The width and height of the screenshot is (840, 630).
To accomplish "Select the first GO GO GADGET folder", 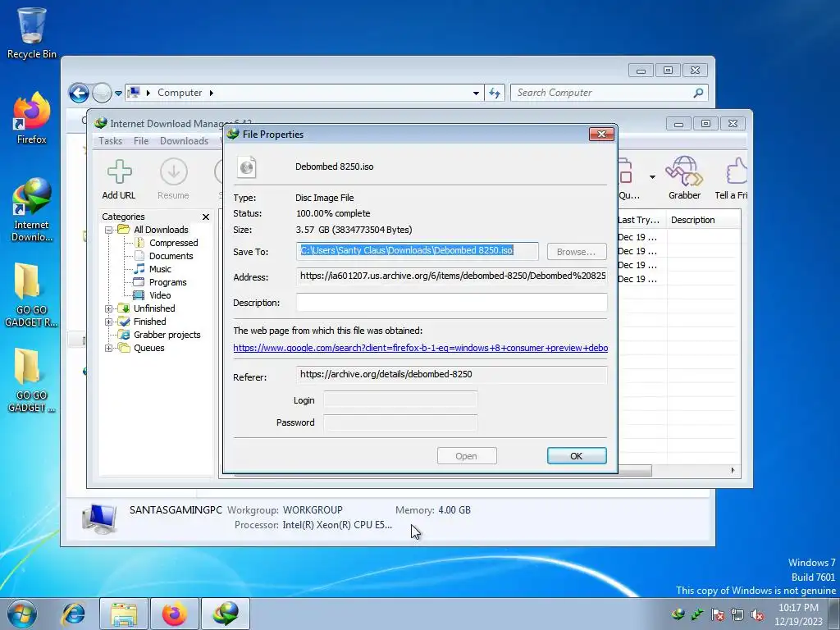I will coord(30,294).
